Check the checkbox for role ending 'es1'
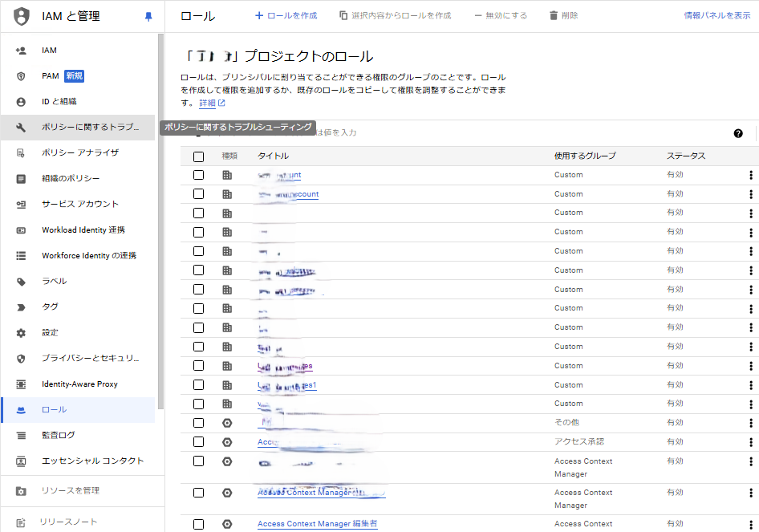The height and width of the screenshot is (532, 759). tap(198, 385)
